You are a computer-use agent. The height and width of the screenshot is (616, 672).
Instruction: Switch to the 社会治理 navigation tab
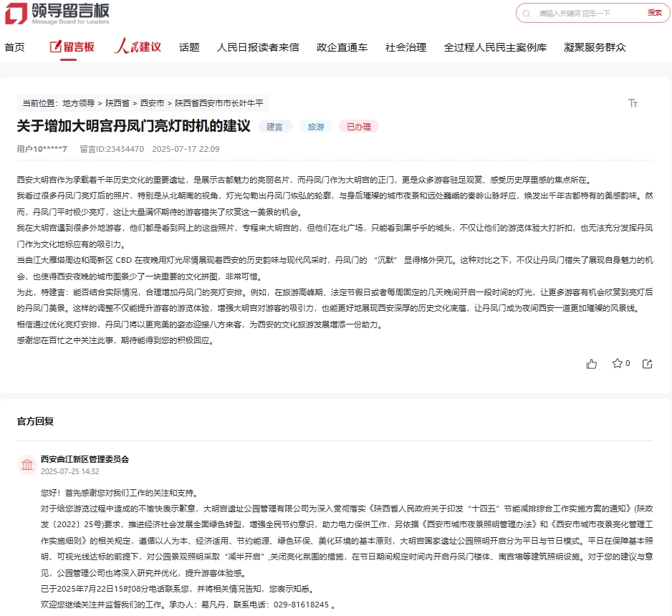coord(405,47)
